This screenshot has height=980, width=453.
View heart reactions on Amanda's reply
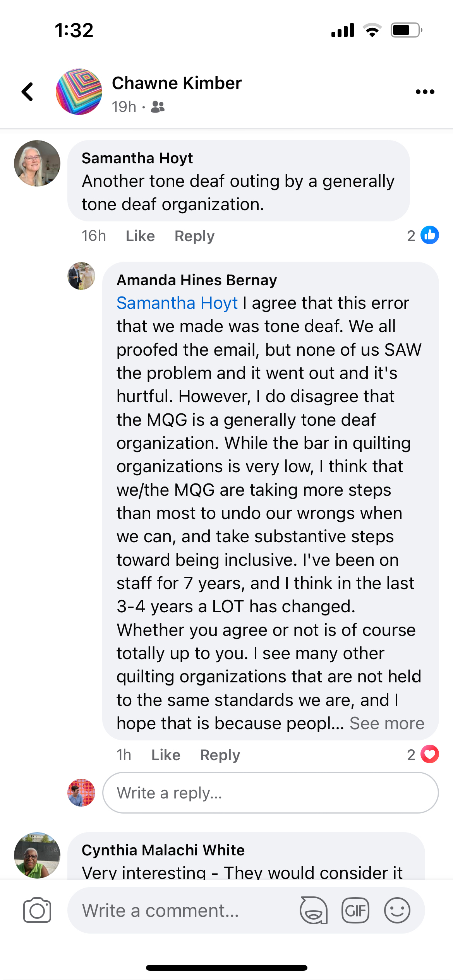tap(423, 754)
